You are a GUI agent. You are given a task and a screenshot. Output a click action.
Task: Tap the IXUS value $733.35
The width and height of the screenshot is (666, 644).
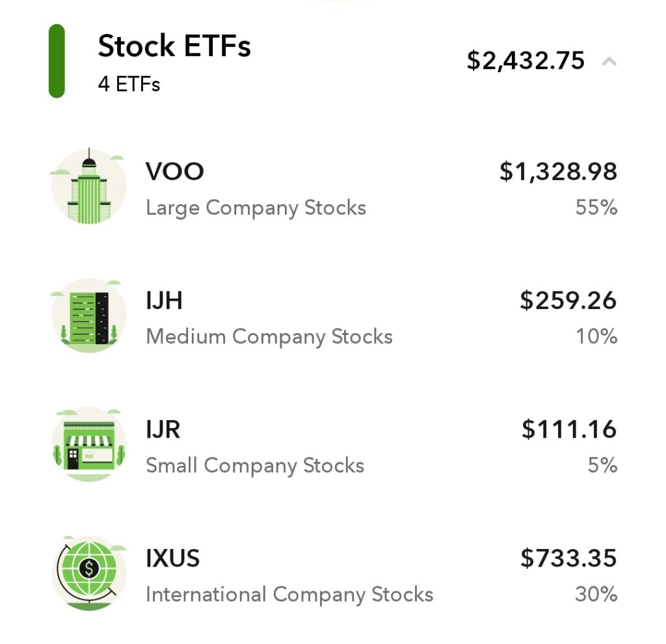pyautogui.click(x=568, y=558)
